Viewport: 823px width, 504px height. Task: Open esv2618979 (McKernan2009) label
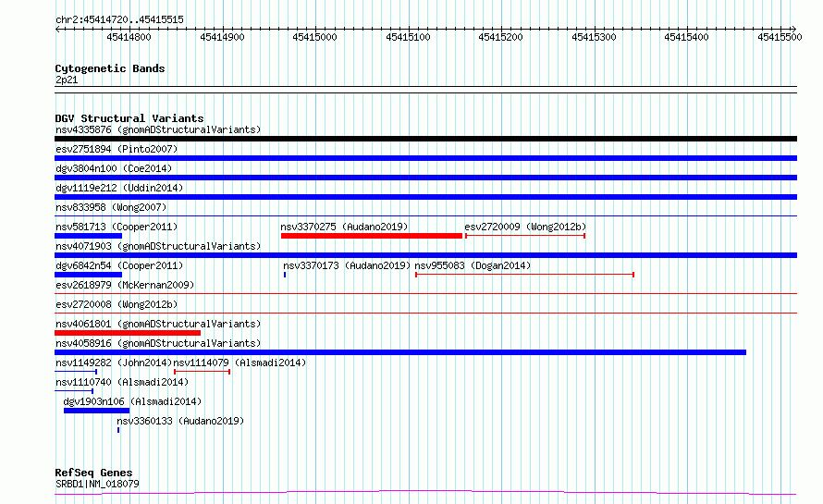125,285
